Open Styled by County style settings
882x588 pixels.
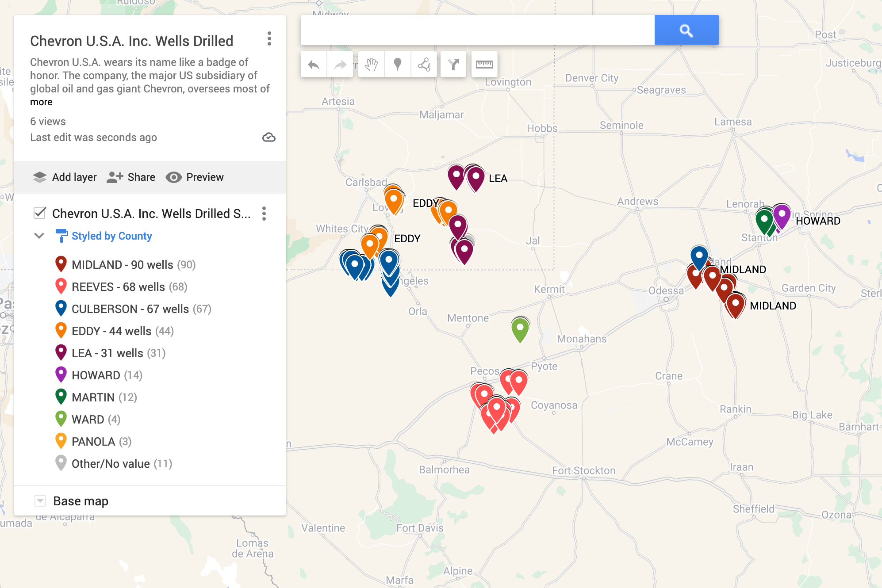click(x=111, y=236)
